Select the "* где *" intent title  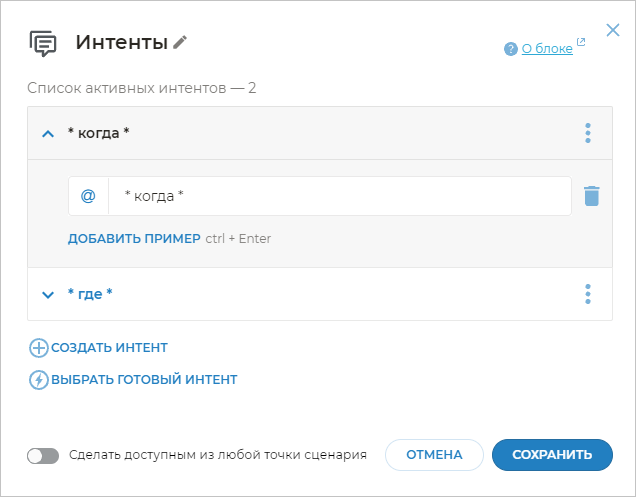90,294
